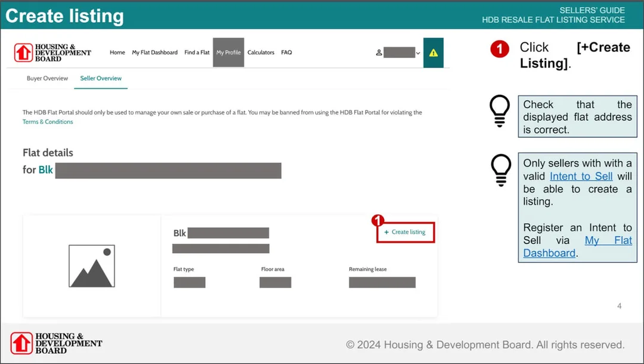Click the redacted username field in header
The image size is (644, 364).
point(399,53)
